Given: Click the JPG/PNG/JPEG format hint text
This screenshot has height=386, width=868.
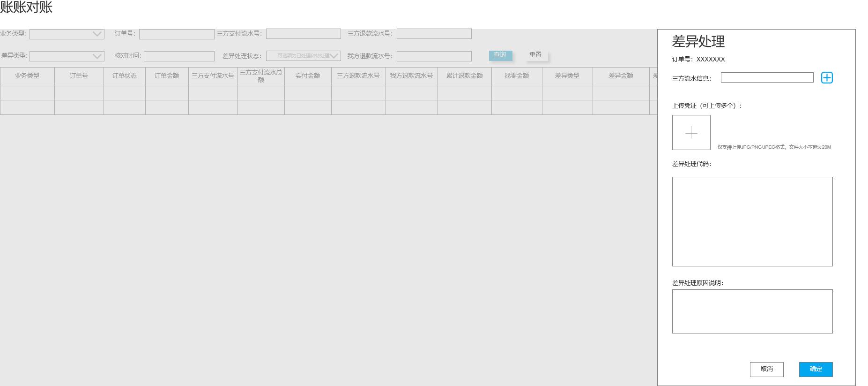Looking at the screenshot, I should 774,147.
